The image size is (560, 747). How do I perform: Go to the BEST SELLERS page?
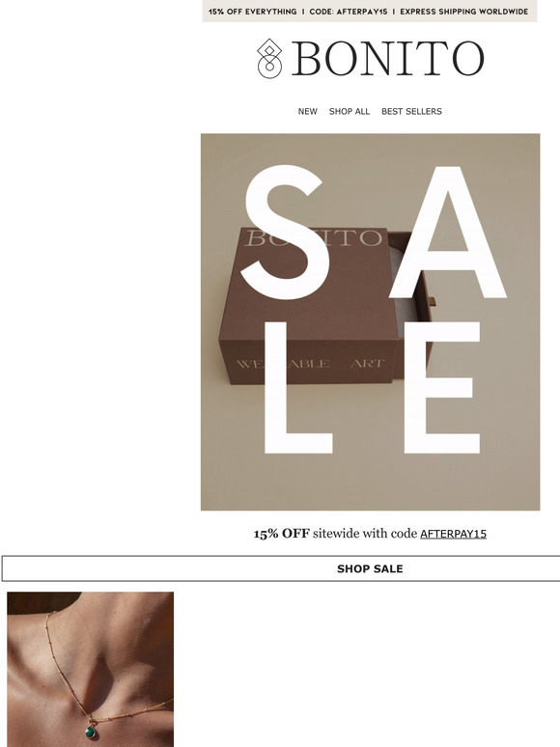coord(411,111)
